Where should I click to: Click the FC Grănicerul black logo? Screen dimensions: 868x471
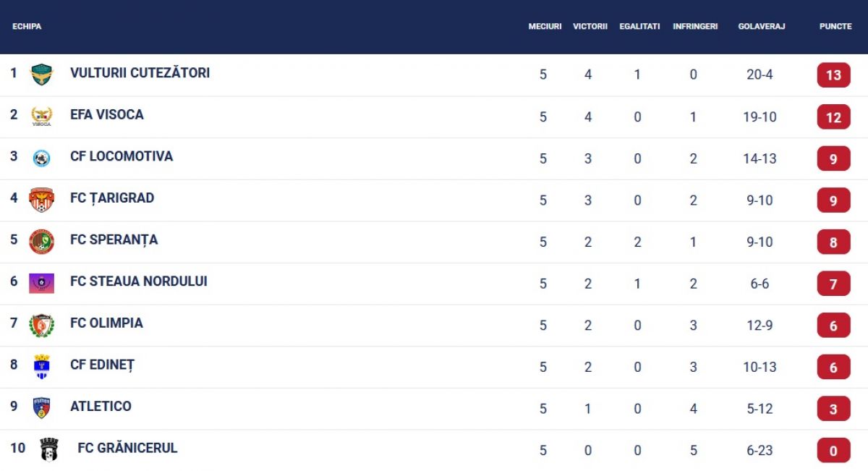[x=48, y=449]
